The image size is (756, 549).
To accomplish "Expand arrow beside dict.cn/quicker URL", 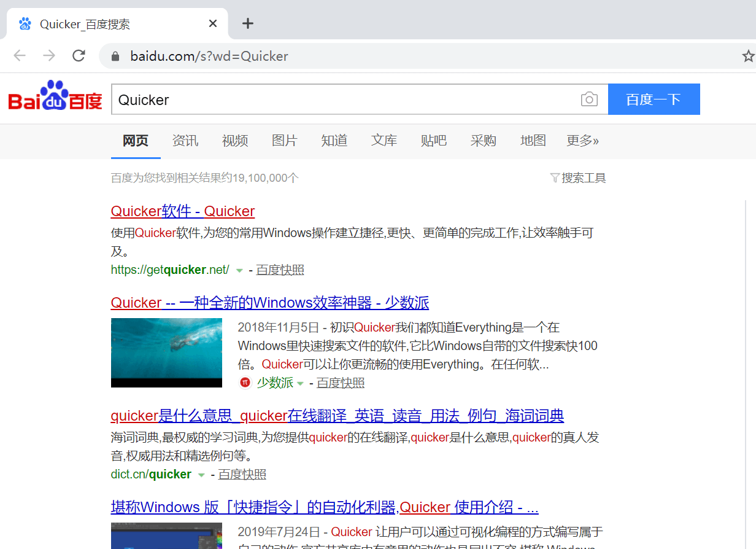I will click(x=201, y=475).
